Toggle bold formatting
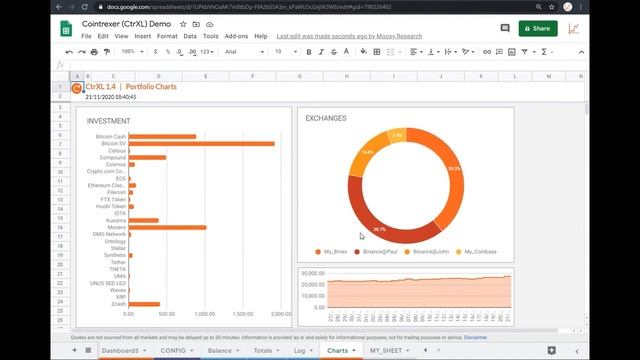The width and height of the screenshot is (640, 360). [309, 52]
